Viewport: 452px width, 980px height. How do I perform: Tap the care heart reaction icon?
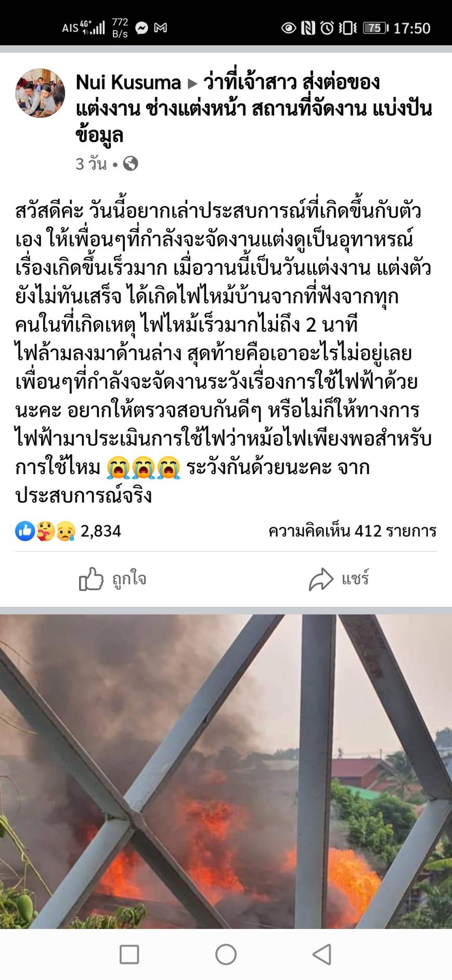[45, 531]
